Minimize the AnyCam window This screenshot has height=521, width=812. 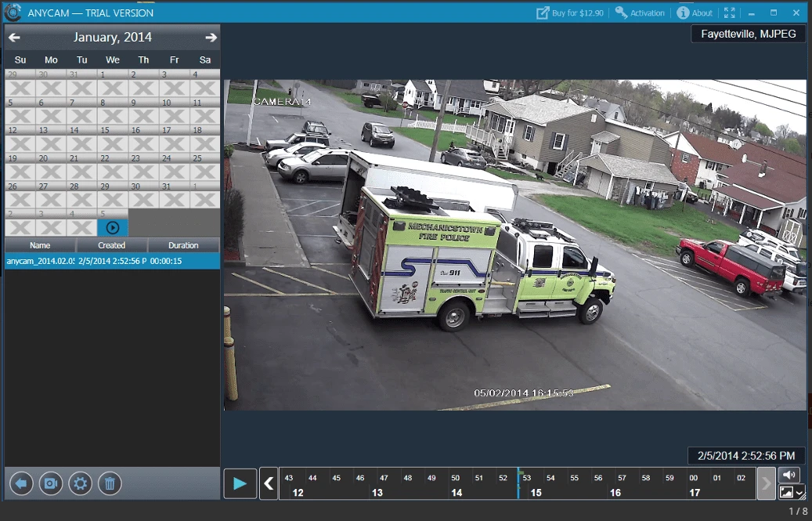click(x=752, y=13)
